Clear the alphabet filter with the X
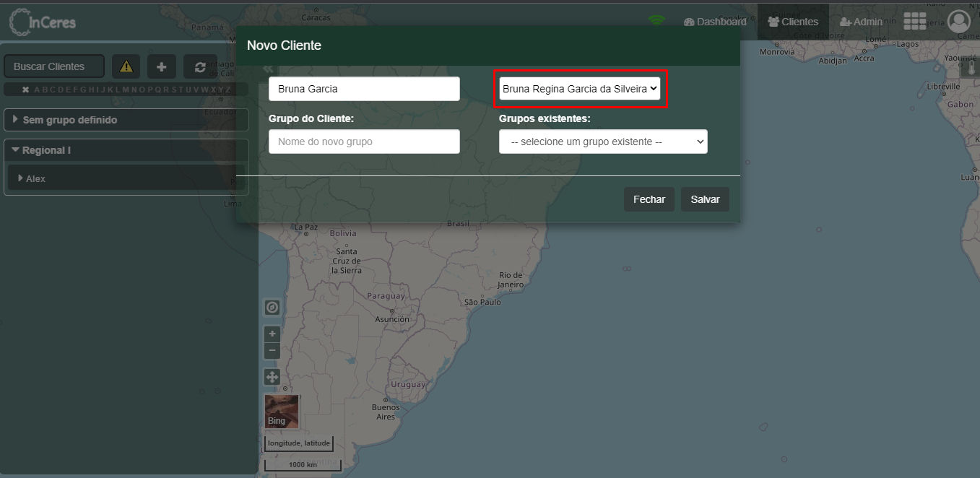 point(25,90)
